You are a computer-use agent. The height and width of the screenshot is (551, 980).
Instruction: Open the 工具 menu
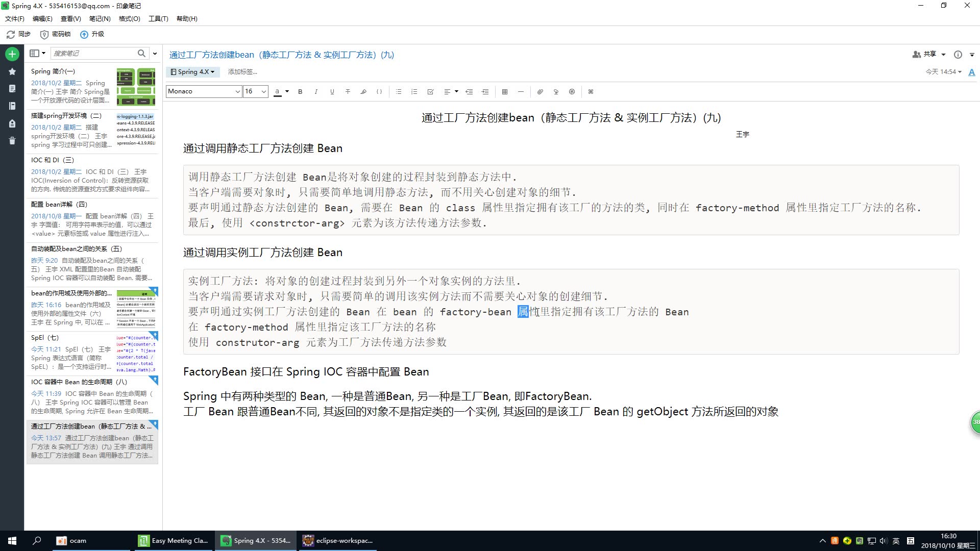158,18
